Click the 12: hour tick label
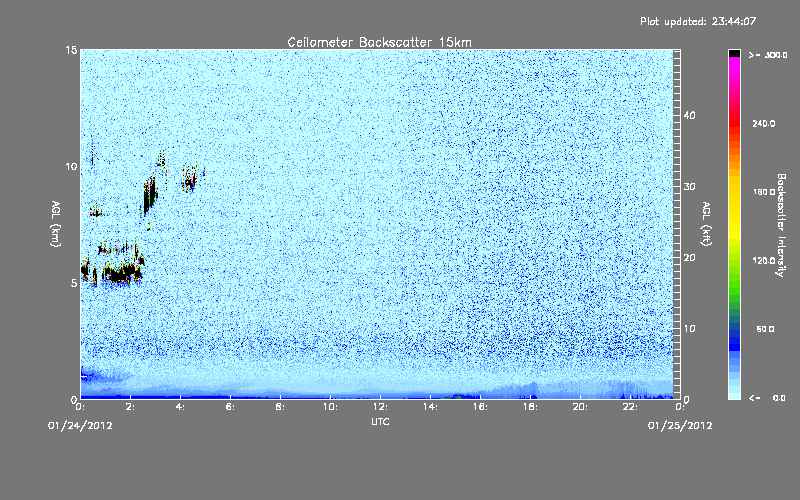 pos(381,407)
